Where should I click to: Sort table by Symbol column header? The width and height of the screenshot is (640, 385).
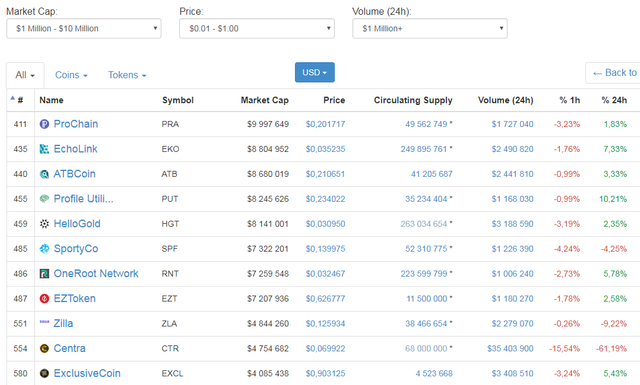tap(178, 100)
